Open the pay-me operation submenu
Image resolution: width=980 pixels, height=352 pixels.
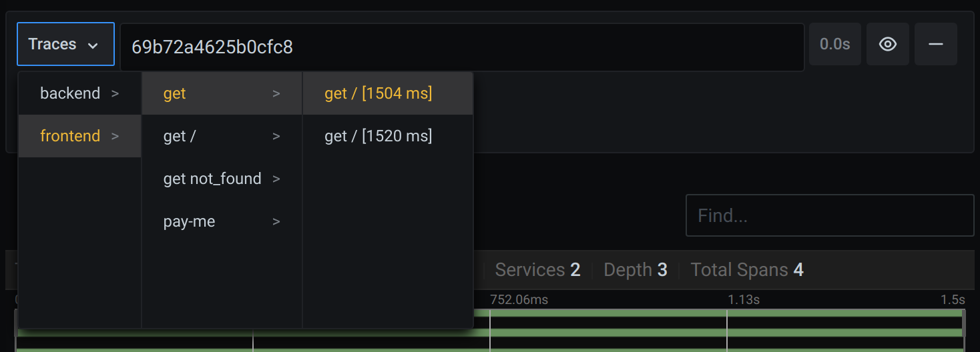[221, 221]
